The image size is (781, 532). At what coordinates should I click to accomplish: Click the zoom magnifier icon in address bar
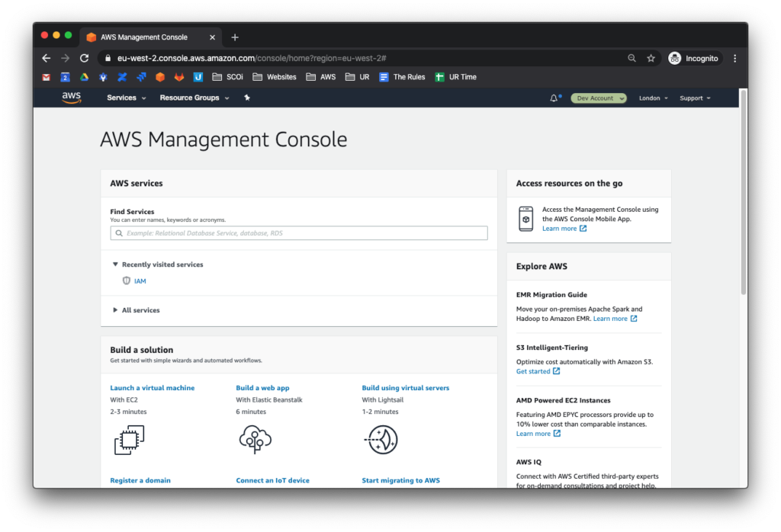click(x=632, y=58)
